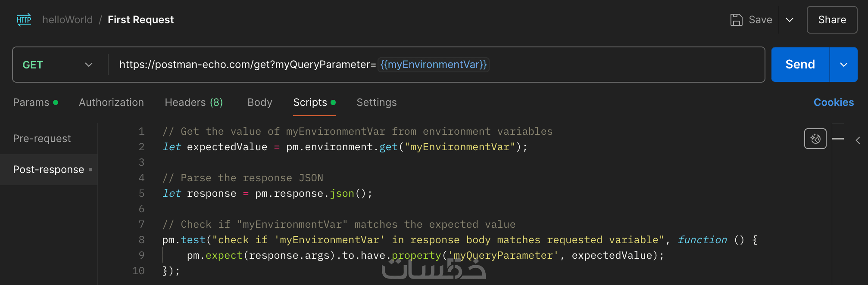
Task: Click the Save disk icon
Action: click(x=736, y=20)
